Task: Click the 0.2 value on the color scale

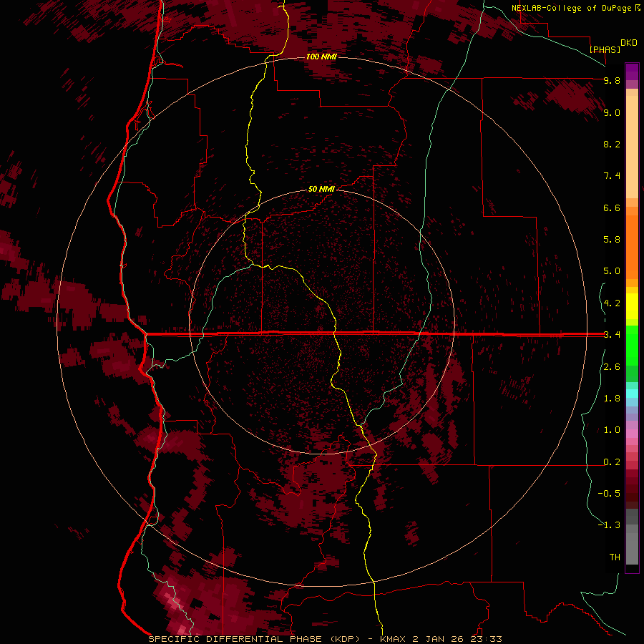Action: pos(612,462)
